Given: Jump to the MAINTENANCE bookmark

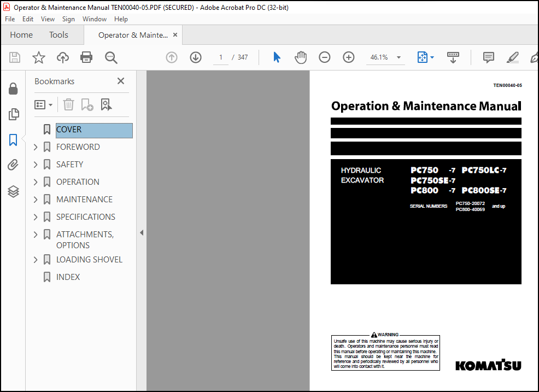Looking at the screenshot, I should coord(85,200).
